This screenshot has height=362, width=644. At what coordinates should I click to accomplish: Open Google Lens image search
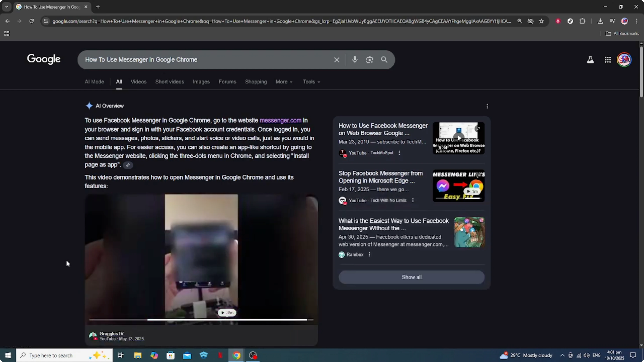tap(370, 60)
